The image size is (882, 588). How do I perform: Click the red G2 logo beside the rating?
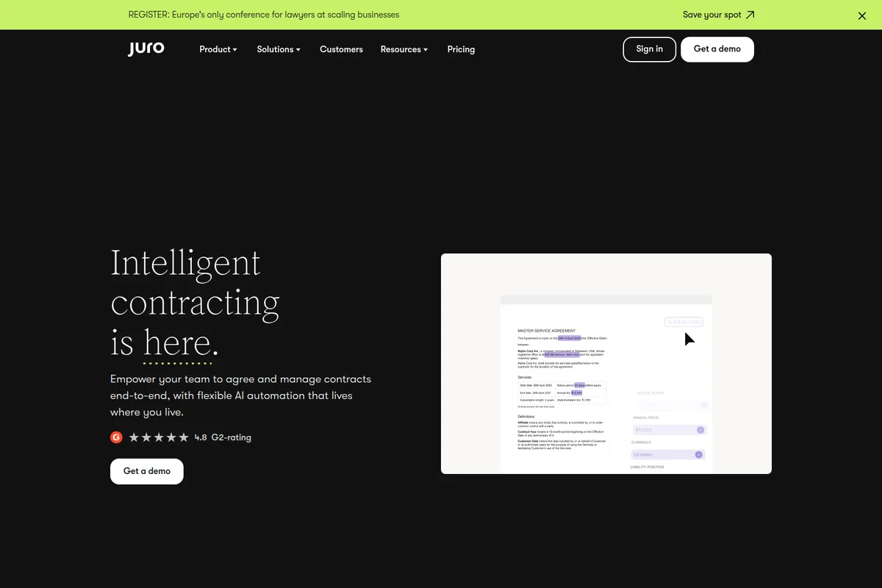pos(116,437)
